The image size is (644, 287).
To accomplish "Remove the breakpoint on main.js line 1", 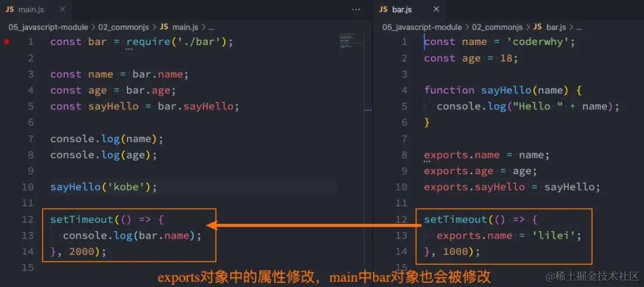I will point(6,42).
